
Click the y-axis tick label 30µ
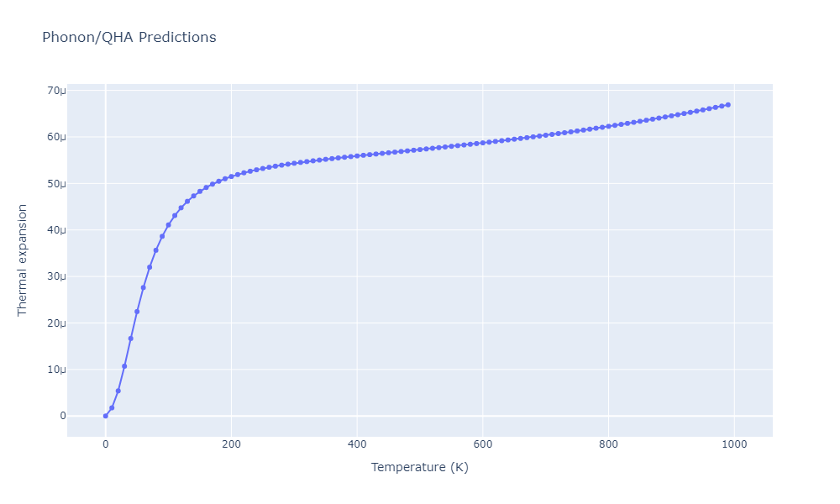pos(56,276)
